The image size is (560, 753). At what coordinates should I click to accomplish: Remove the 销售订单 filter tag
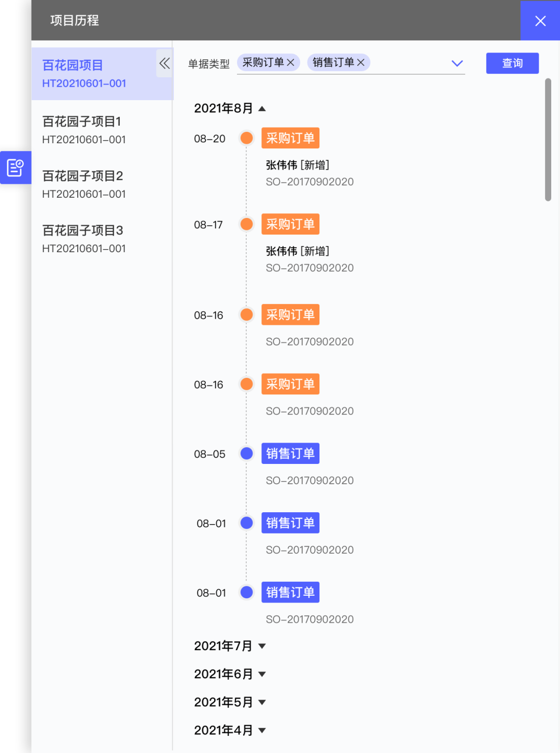(x=361, y=62)
